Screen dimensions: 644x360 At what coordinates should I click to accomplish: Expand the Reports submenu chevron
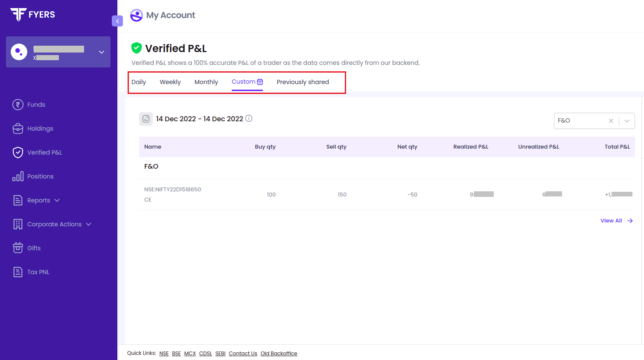coord(57,200)
